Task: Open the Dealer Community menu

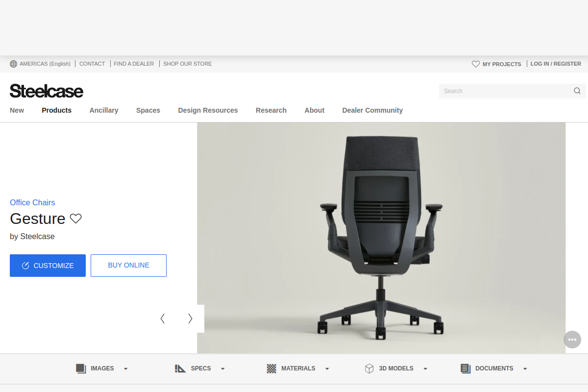Action: tap(372, 110)
